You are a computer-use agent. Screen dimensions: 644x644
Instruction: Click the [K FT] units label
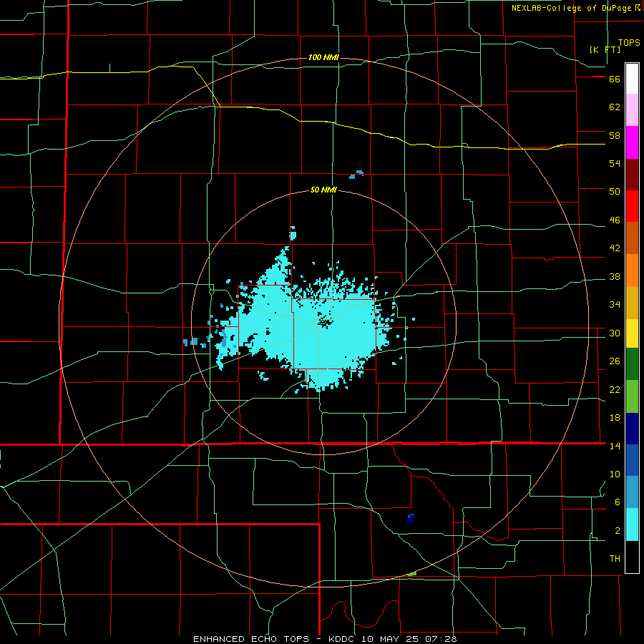point(605,49)
